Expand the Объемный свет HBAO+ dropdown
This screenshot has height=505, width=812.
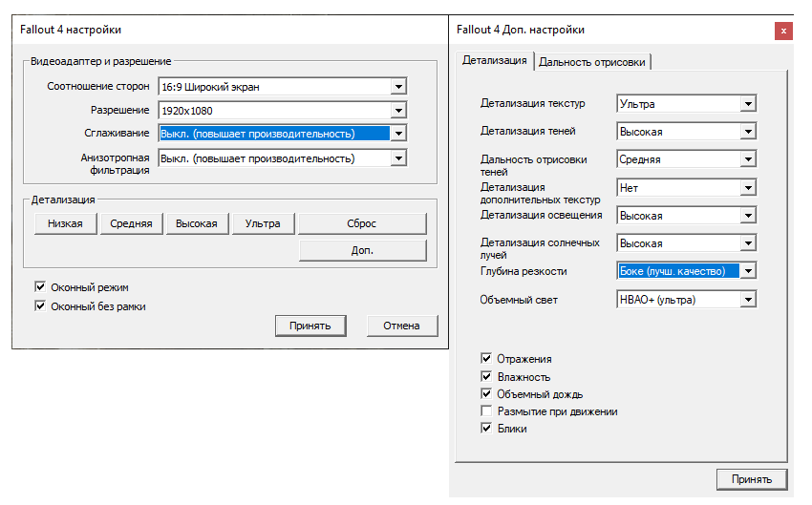coord(748,300)
